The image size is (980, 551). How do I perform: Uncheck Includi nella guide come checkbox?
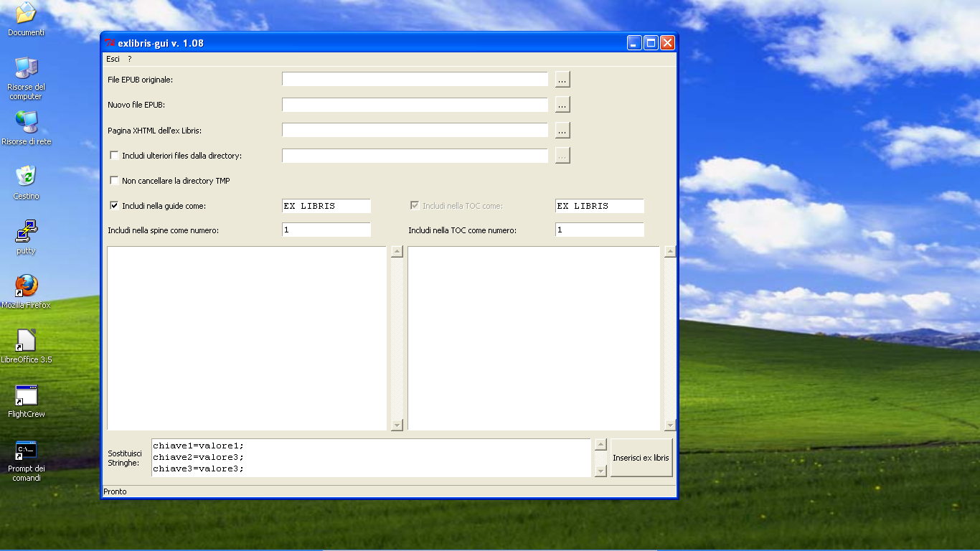pyautogui.click(x=114, y=206)
